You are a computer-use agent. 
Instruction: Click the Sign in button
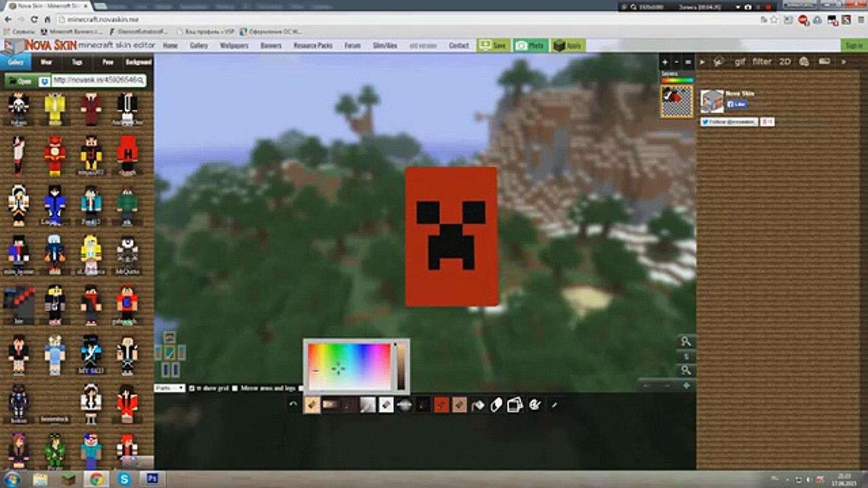tap(854, 45)
